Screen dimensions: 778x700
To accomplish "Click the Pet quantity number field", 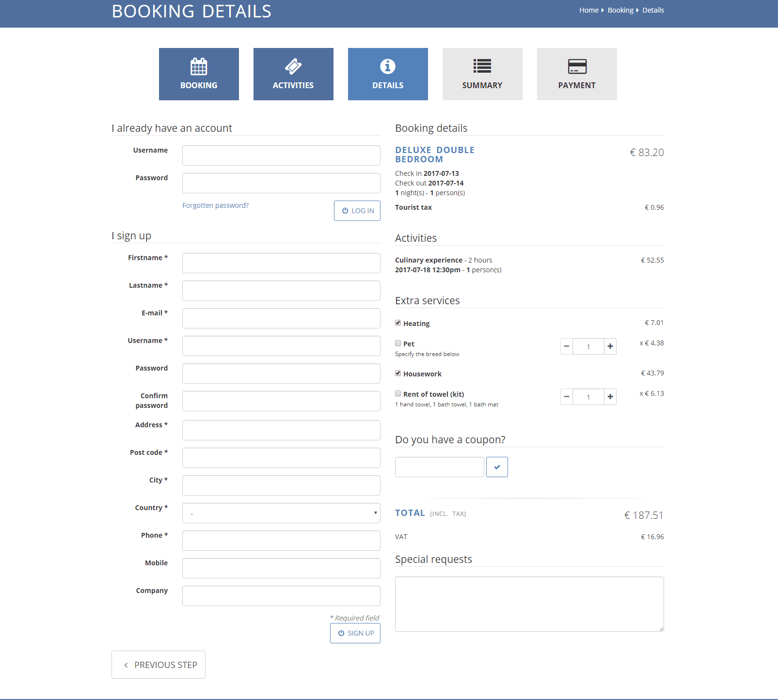I will [588, 346].
